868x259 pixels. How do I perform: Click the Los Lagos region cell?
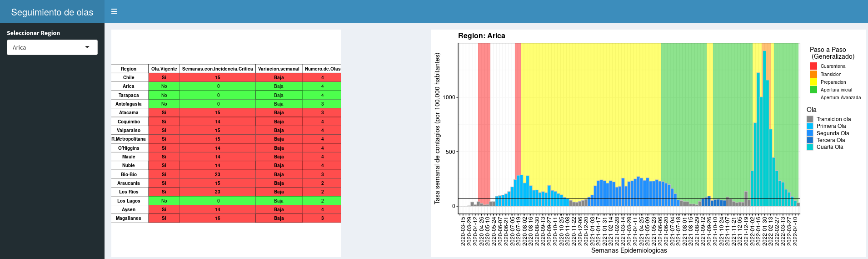(129, 201)
